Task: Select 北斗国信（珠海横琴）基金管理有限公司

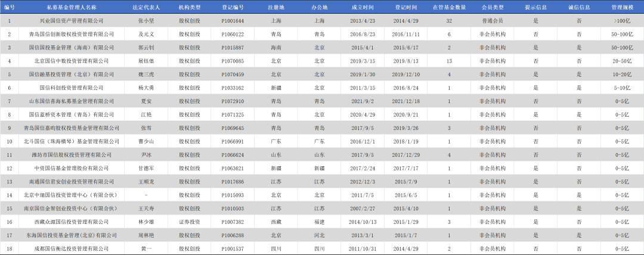Action: click(x=72, y=142)
